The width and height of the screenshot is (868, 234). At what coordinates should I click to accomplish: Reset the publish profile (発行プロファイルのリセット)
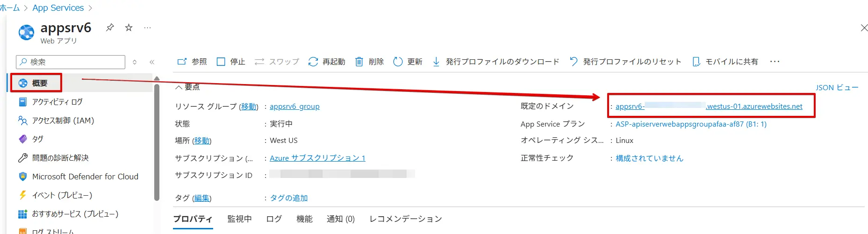click(626, 62)
